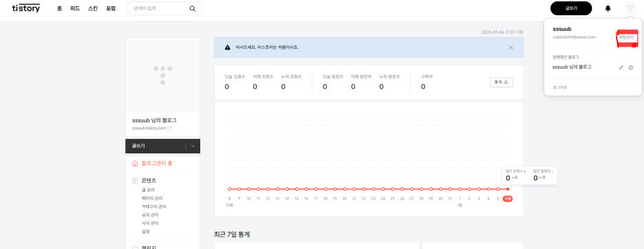Expand the sidebar 글쓰기 dropdown arrow
This screenshot has width=644, height=249.
[x=193, y=146]
